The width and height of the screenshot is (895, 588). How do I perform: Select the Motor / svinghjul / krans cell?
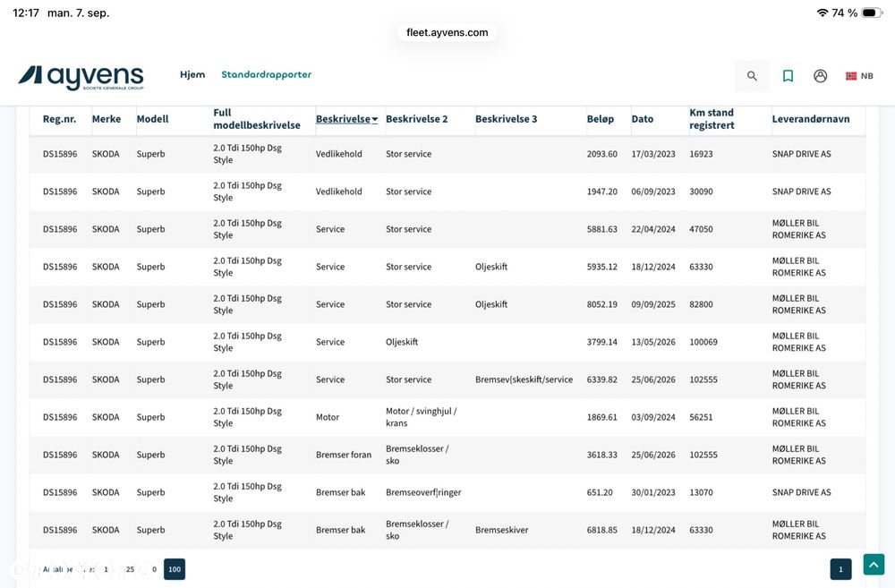(422, 417)
